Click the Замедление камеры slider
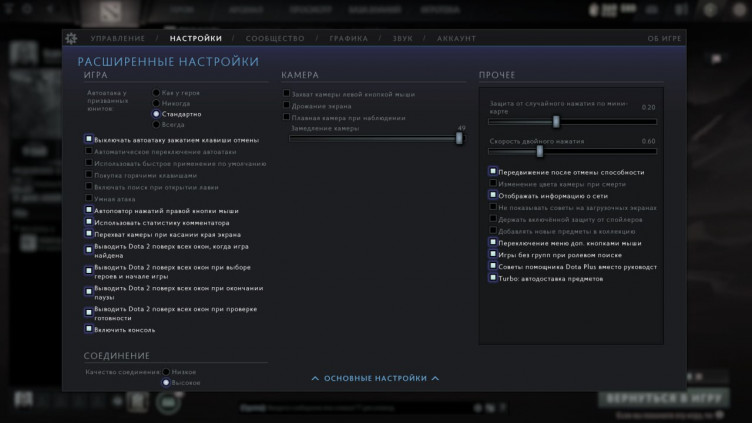Viewport: 752px width, 423px height. tap(375, 139)
